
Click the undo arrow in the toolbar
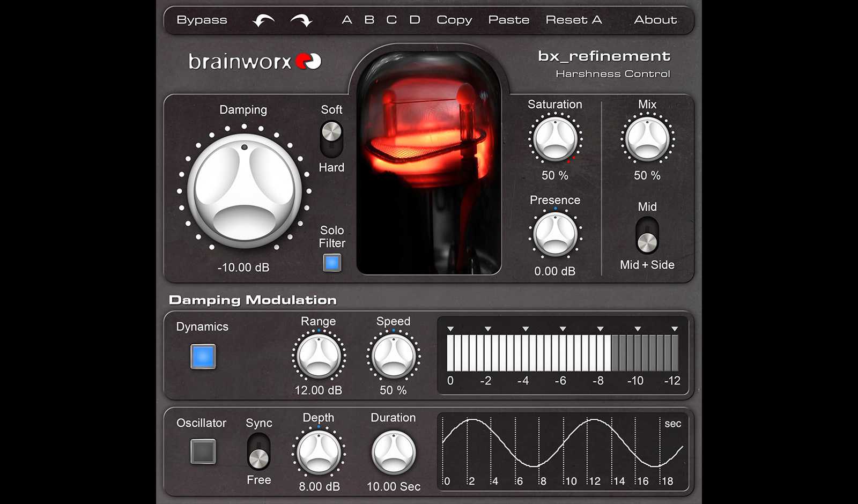pos(262,19)
